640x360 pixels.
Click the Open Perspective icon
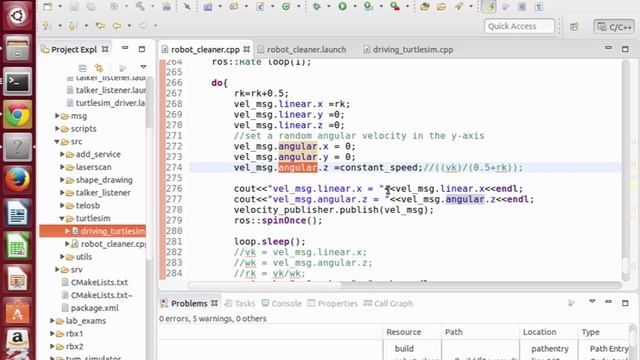574,27
